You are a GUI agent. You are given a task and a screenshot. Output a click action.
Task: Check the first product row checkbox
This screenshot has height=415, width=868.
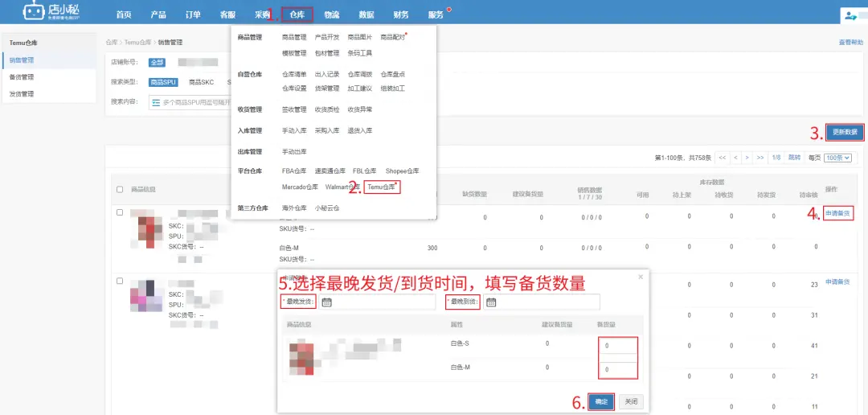pyautogui.click(x=120, y=212)
